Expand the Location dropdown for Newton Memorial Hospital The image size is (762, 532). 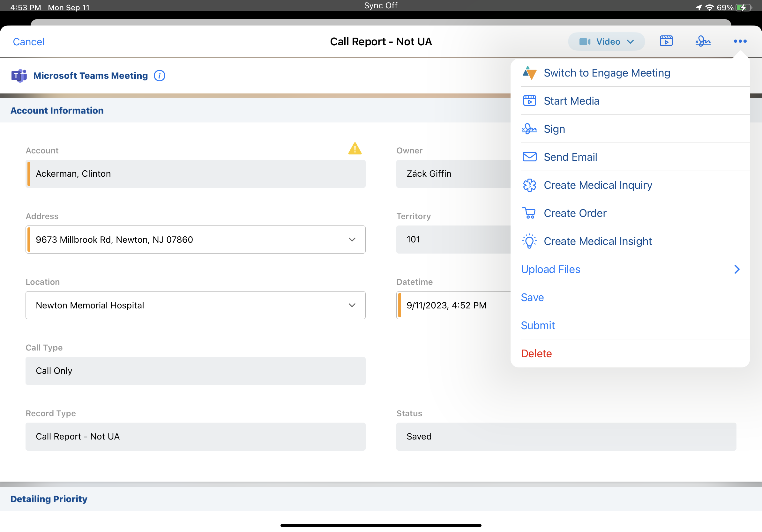tap(352, 305)
